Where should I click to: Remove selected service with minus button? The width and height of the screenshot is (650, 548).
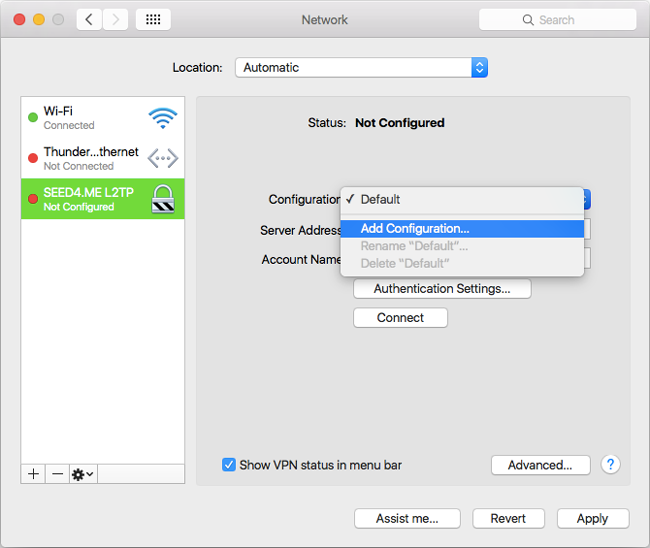pos(57,474)
